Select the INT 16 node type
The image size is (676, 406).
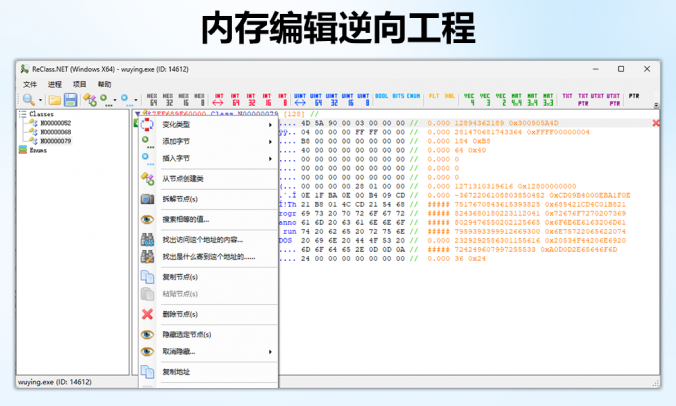tap(267, 100)
